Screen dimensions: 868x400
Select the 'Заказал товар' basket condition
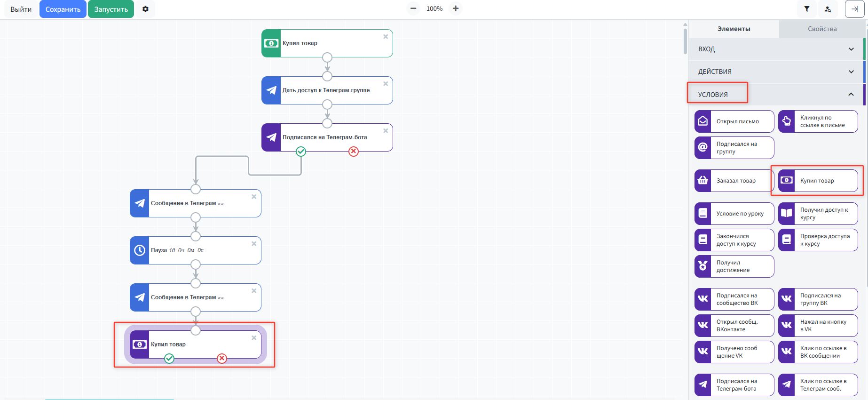(x=733, y=181)
